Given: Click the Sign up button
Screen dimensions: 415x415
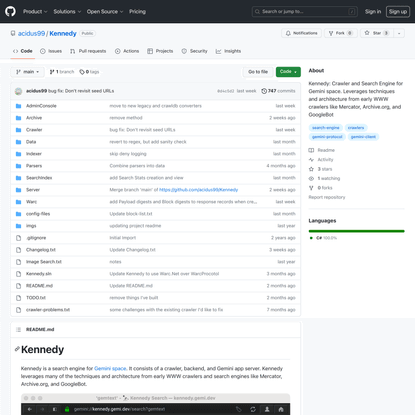Looking at the screenshot, I should click(x=398, y=12).
